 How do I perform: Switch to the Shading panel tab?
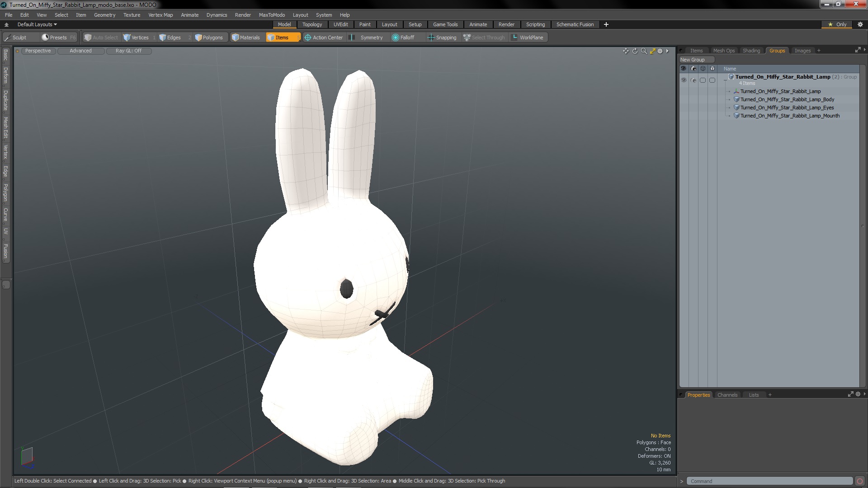[x=751, y=51]
